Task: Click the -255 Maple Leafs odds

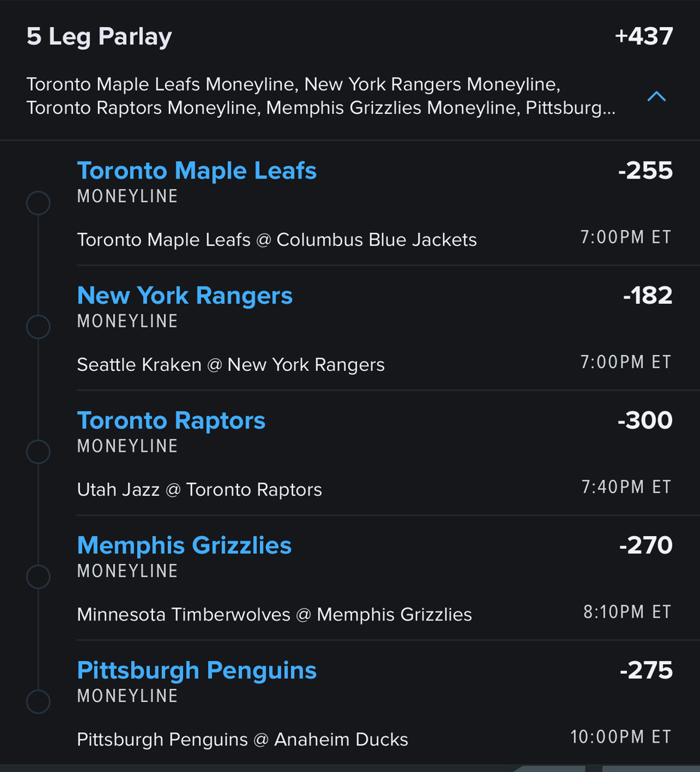Action: (x=645, y=171)
